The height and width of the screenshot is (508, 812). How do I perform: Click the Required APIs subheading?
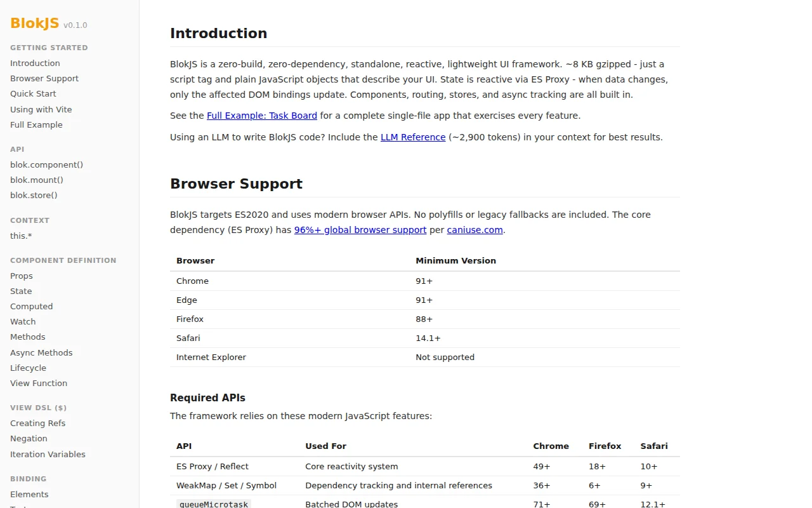207,398
